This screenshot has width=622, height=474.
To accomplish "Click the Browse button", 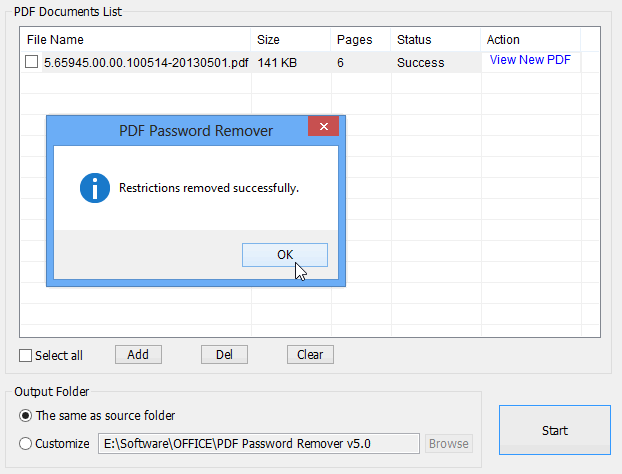I will point(449,443).
